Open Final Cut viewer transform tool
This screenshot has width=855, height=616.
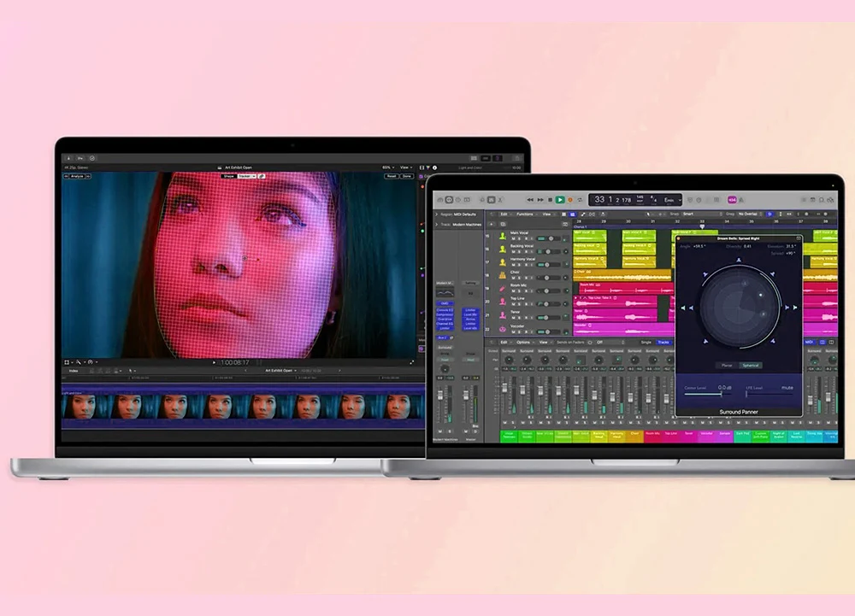pyautogui.click(x=67, y=362)
